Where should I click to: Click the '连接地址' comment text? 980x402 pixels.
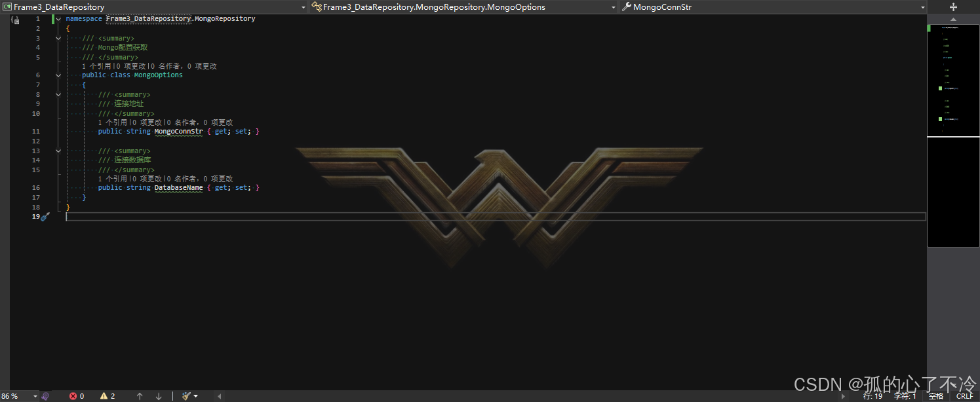128,104
